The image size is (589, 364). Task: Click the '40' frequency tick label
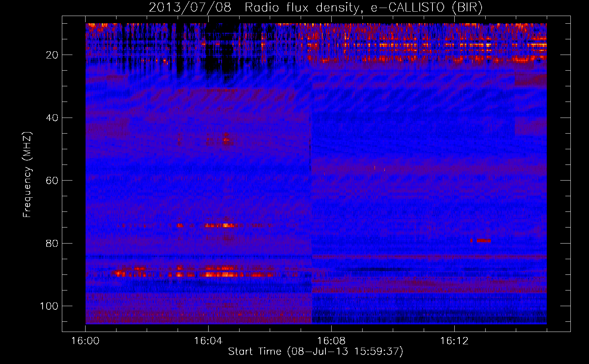(x=52, y=118)
